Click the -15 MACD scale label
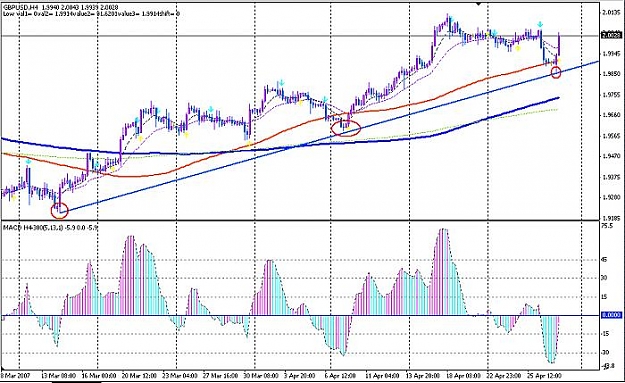This screenshot has width=625, height=383. point(605,334)
